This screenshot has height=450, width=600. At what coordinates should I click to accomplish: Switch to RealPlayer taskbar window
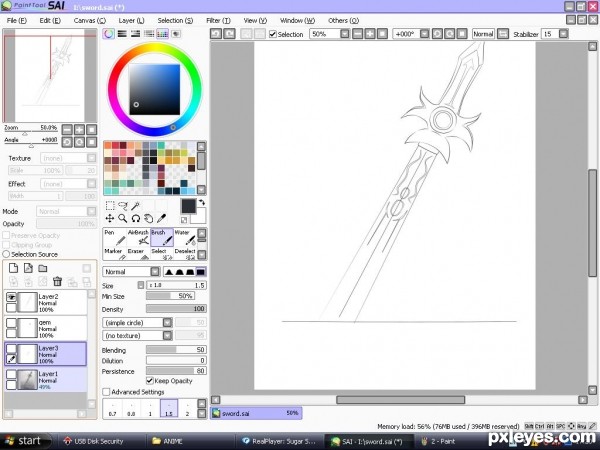click(279, 441)
